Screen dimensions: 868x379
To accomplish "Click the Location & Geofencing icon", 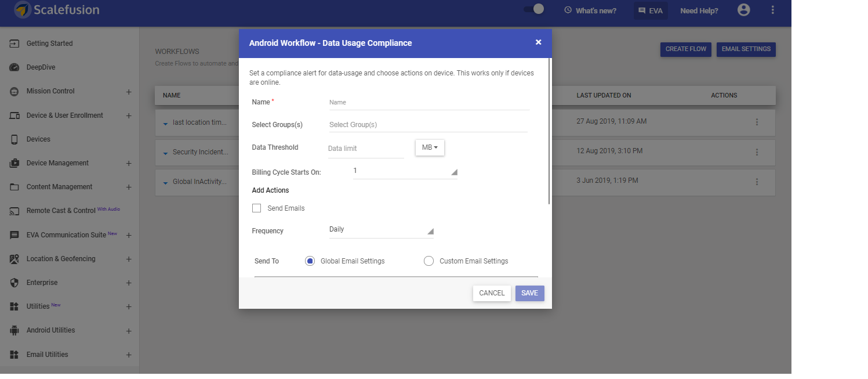I will click(x=14, y=259).
